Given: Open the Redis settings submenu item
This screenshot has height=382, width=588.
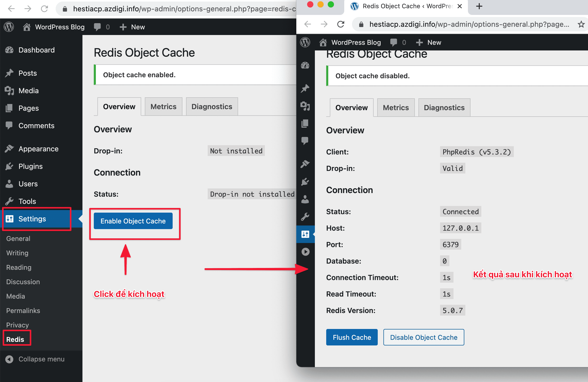Looking at the screenshot, I should [15, 339].
